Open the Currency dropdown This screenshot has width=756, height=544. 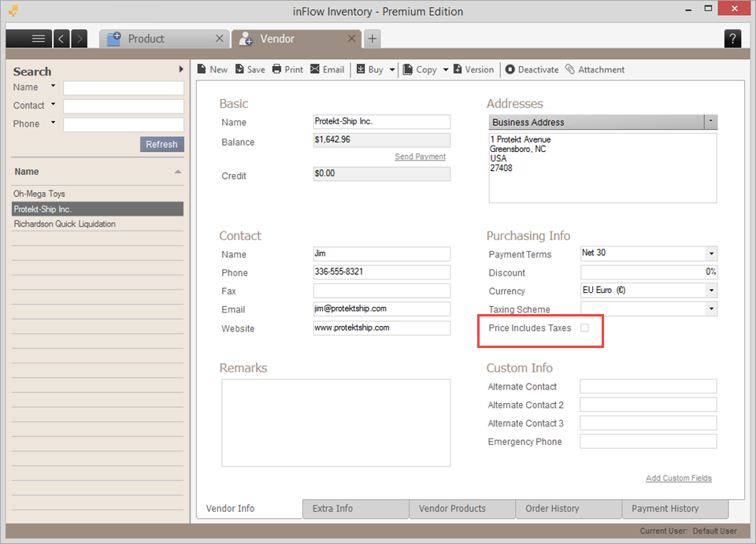click(711, 291)
